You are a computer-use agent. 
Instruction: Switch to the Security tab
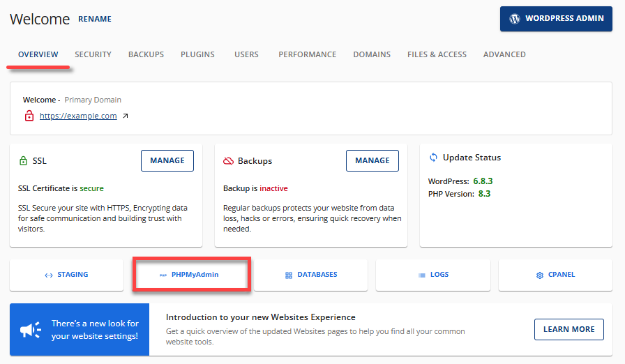(93, 54)
